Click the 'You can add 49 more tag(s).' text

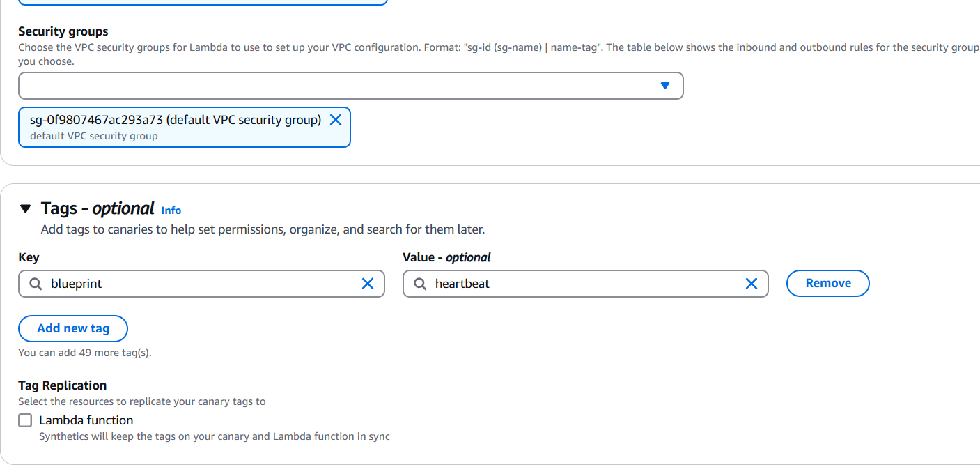pyautogui.click(x=85, y=353)
